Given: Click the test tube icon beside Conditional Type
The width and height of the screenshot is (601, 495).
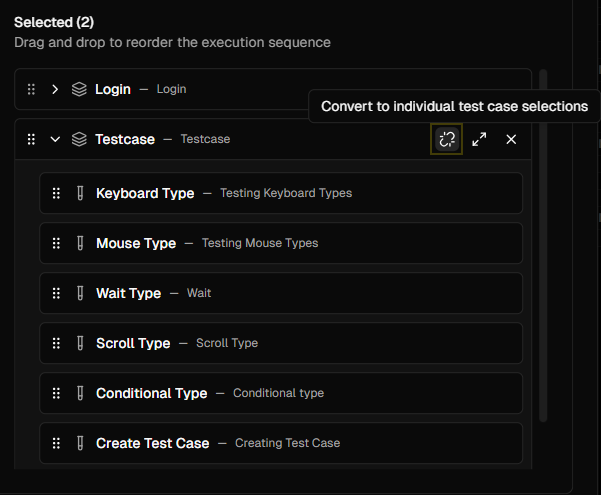Looking at the screenshot, I should [80, 393].
